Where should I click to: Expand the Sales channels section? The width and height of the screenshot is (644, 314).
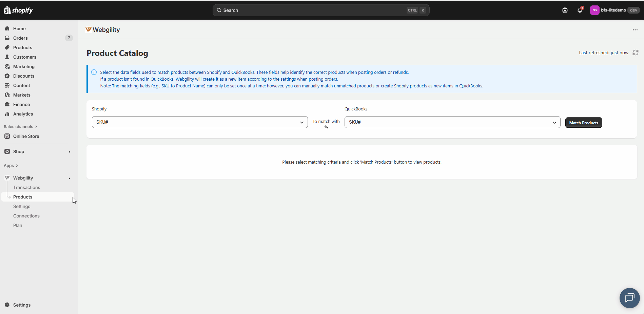coord(20,127)
